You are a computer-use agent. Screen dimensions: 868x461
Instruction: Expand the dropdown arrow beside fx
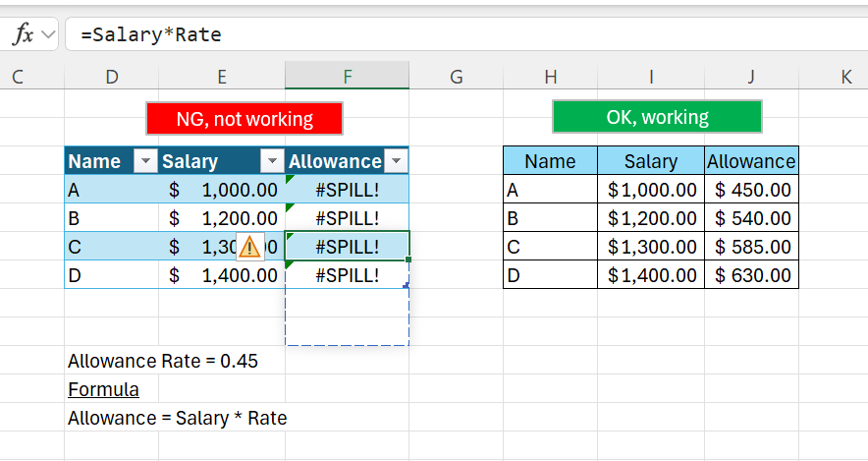click(x=48, y=34)
